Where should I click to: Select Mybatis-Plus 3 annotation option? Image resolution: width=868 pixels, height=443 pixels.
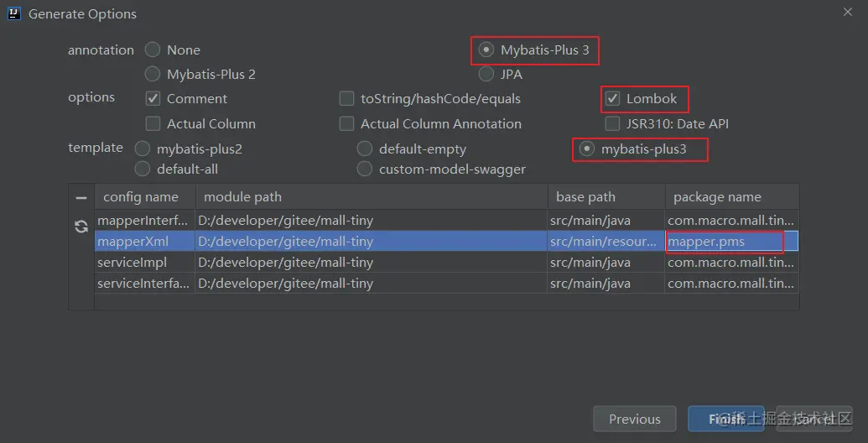coord(486,50)
